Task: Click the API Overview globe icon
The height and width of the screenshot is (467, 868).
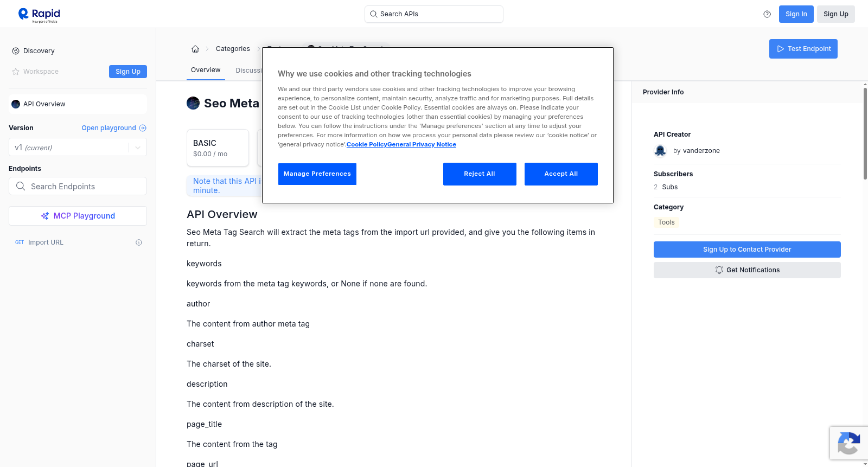Action: point(16,104)
